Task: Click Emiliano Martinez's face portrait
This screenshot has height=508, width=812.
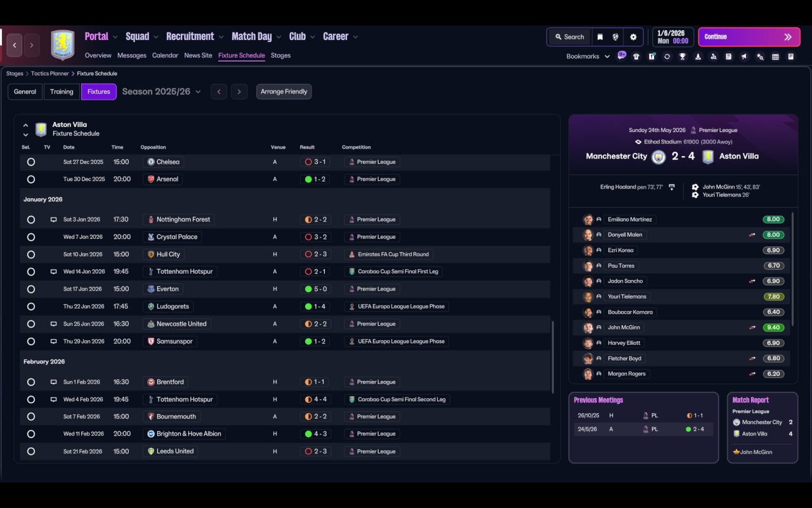Action: click(588, 220)
